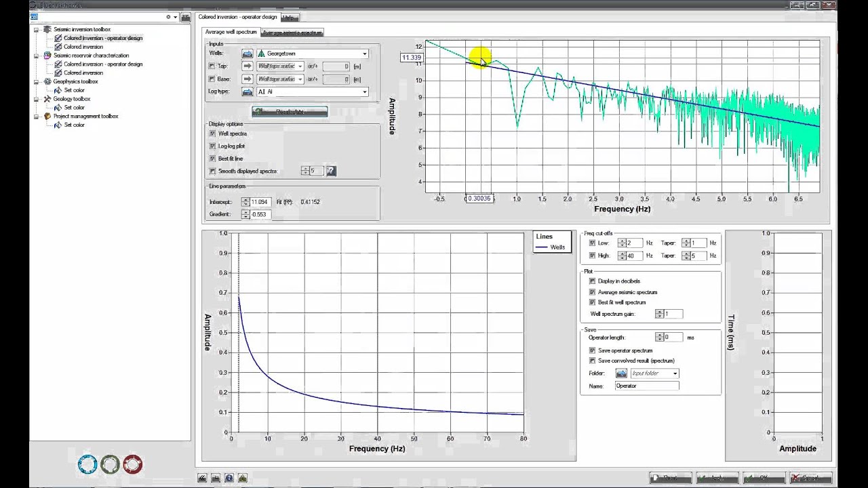Click the print icon in bottom toolbar
Image resolution: width=868 pixels, height=488 pixels.
pyautogui.click(x=216, y=478)
